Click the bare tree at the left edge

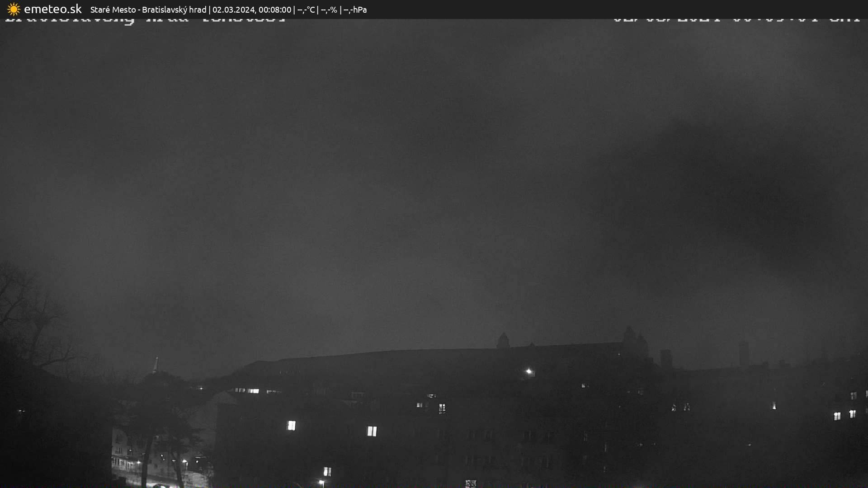27,316
